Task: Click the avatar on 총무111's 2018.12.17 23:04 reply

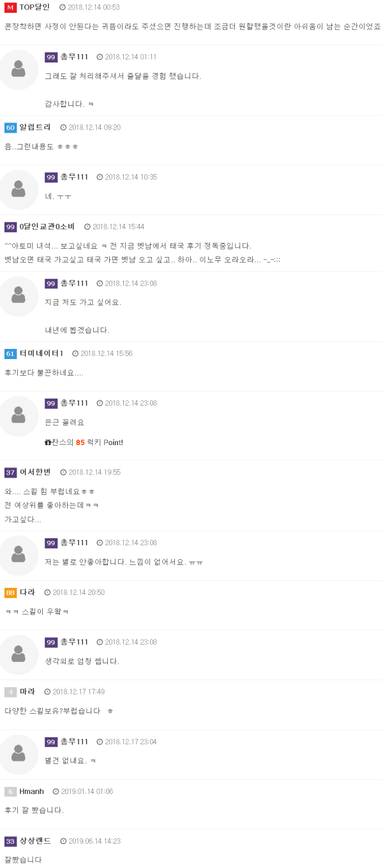Action: tap(19, 754)
